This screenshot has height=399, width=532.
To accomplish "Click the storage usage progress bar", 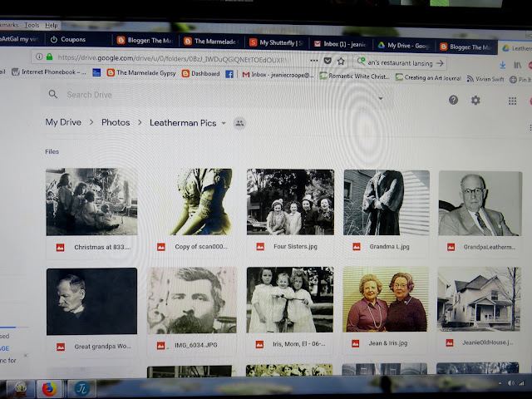I will click(x=13, y=327).
